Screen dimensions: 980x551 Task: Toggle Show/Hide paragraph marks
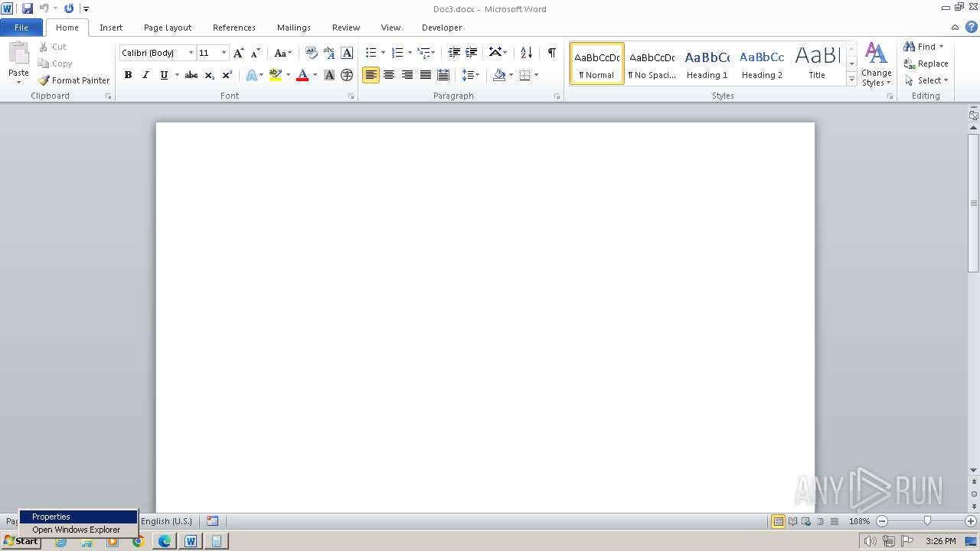[x=551, y=53]
